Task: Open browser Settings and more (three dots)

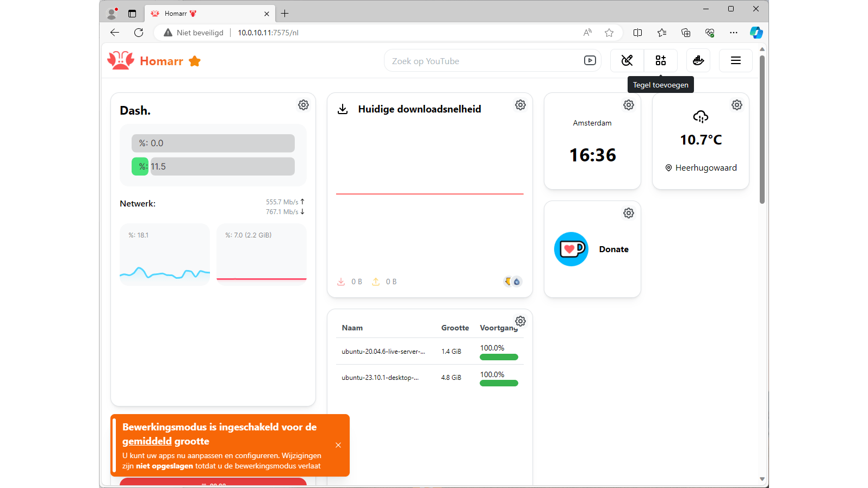Action: click(x=734, y=33)
